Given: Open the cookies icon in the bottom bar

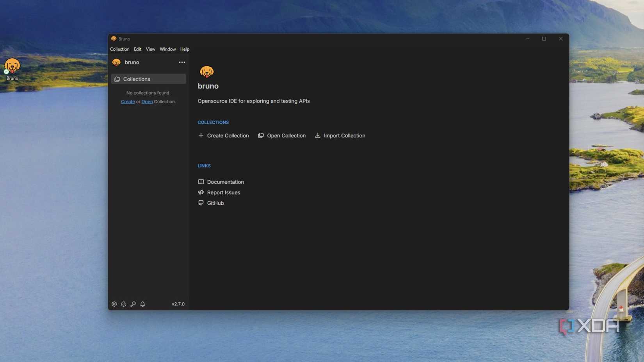Looking at the screenshot, I should (x=124, y=304).
